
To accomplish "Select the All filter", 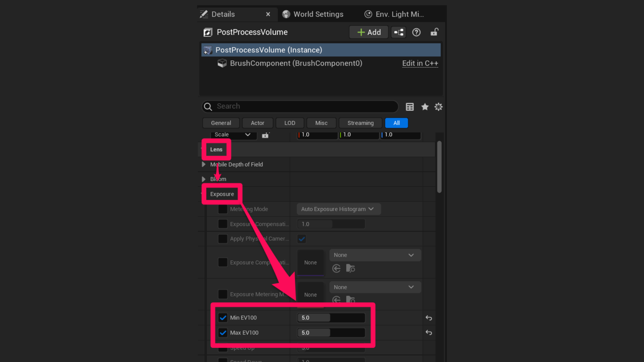I will [x=396, y=123].
